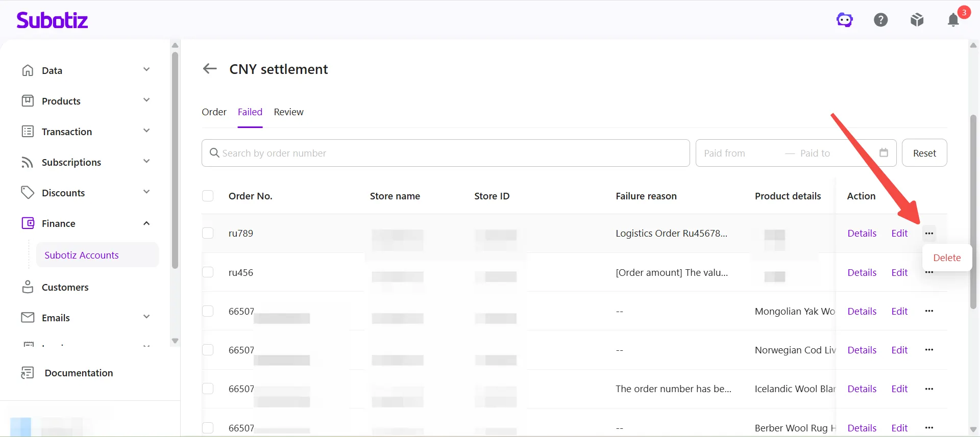The width and height of the screenshot is (980, 437).
Task: Open the calendar icon in date range
Action: pos(884,152)
